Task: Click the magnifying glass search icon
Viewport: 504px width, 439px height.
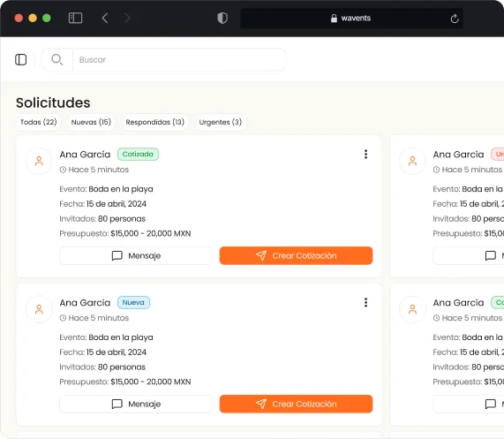Action: 57,59
